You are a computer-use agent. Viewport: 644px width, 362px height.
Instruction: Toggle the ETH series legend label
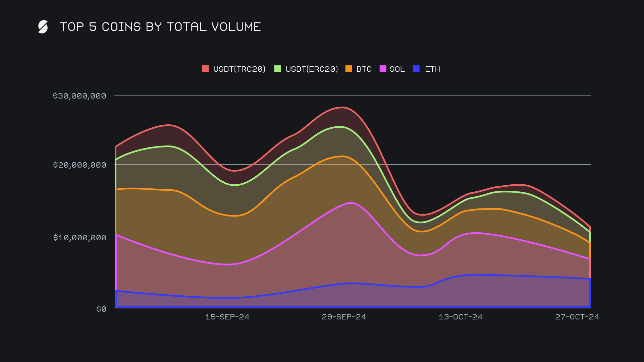pos(432,69)
